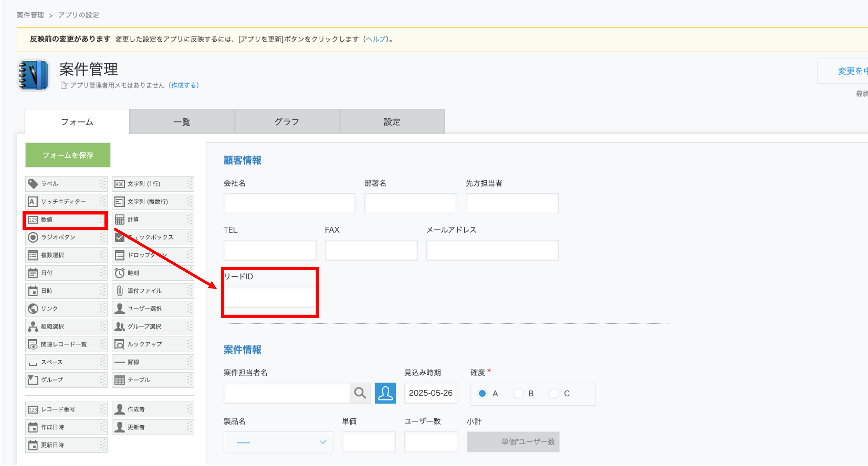
Task: Click the 案件管理 notebook app icon
Action: [x=33, y=75]
